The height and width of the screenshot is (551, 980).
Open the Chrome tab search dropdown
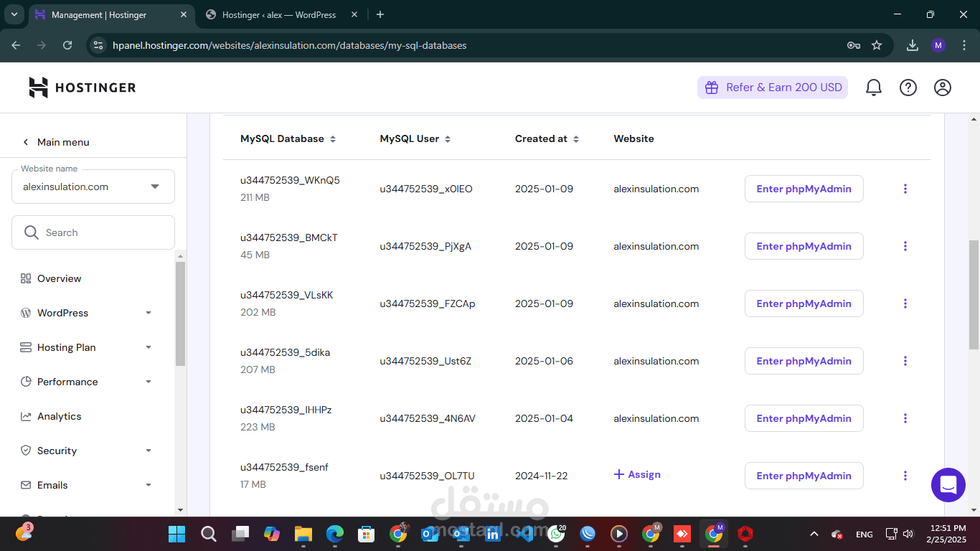click(14, 14)
